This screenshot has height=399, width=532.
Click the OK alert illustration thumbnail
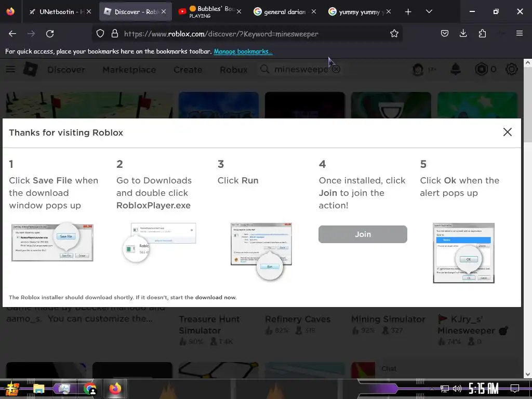(463, 253)
